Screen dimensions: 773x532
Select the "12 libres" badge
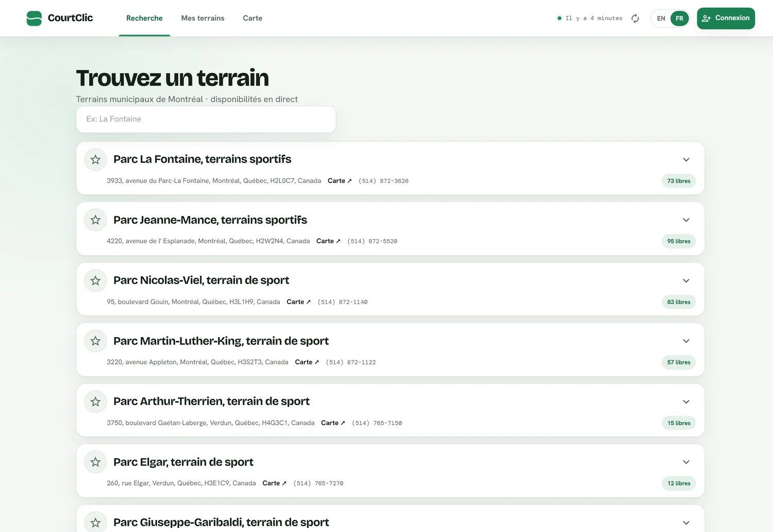(x=679, y=484)
